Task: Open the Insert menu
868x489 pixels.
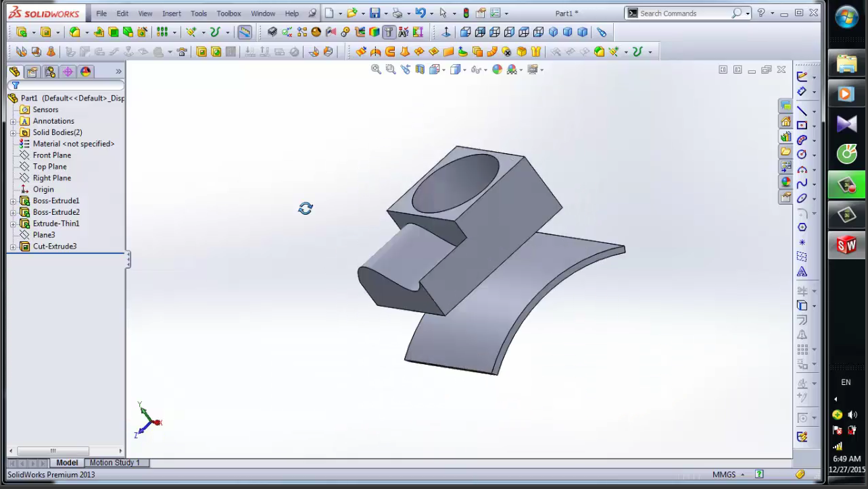Action: point(172,13)
